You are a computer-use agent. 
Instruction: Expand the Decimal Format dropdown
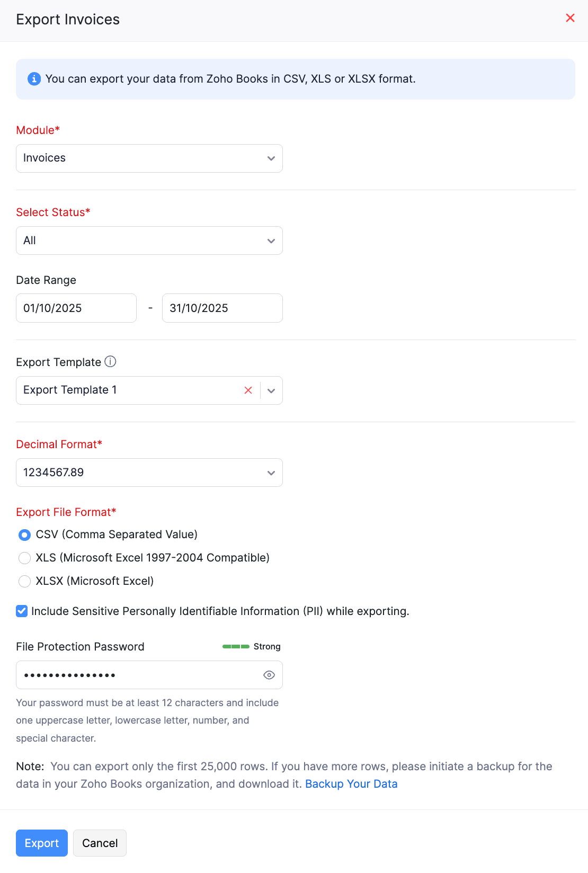click(149, 473)
